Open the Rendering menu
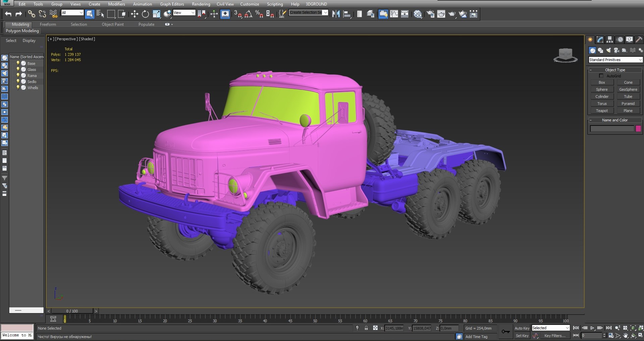This screenshot has height=341, width=644. (201, 4)
